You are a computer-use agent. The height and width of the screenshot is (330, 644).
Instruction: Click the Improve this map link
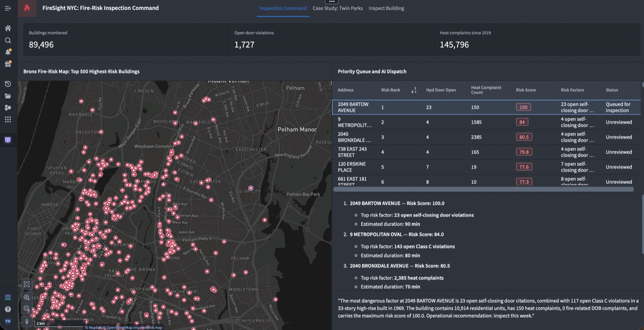pos(148,328)
